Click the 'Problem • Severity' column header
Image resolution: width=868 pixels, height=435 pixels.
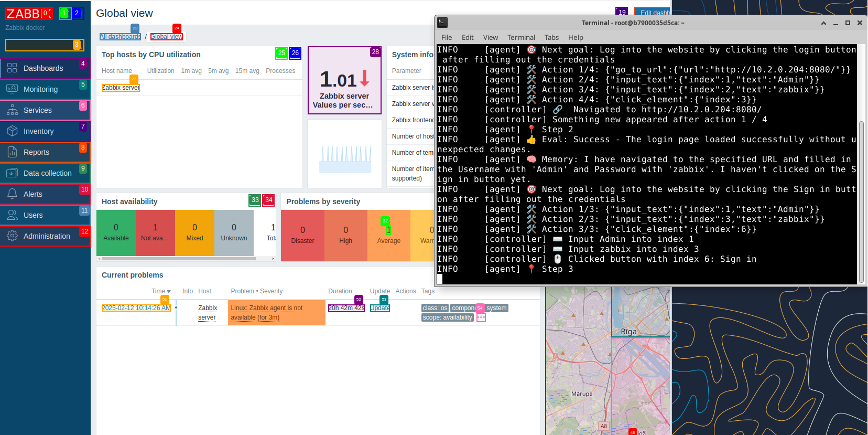256,291
